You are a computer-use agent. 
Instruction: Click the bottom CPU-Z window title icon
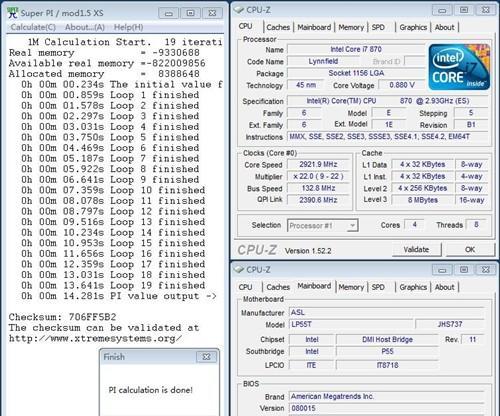tap(239, 269)
